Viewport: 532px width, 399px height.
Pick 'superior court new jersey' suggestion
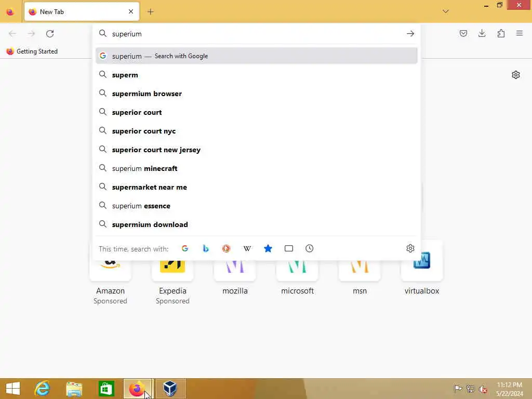coord(257,150)
